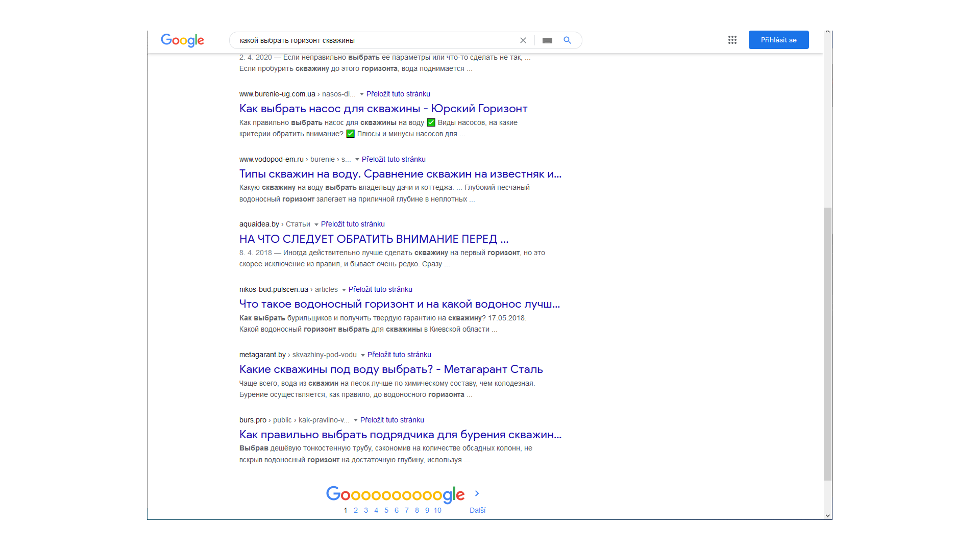980x551 pixels.
Task: Go to results page 8
Action: point(417,510)
